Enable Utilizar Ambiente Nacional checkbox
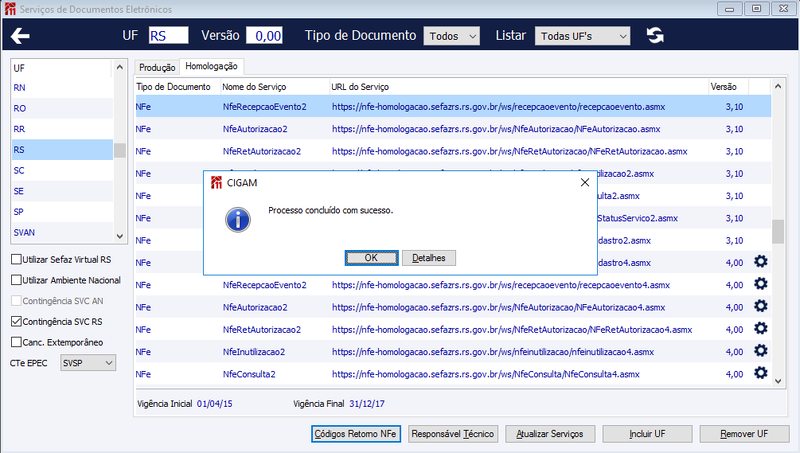The image size is (800, 453). tap(16, 280)
